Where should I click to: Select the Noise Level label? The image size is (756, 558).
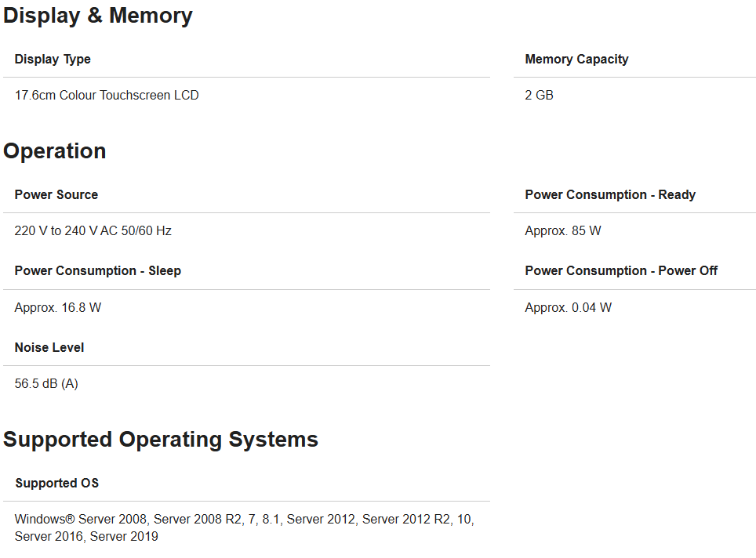point(49,348)
